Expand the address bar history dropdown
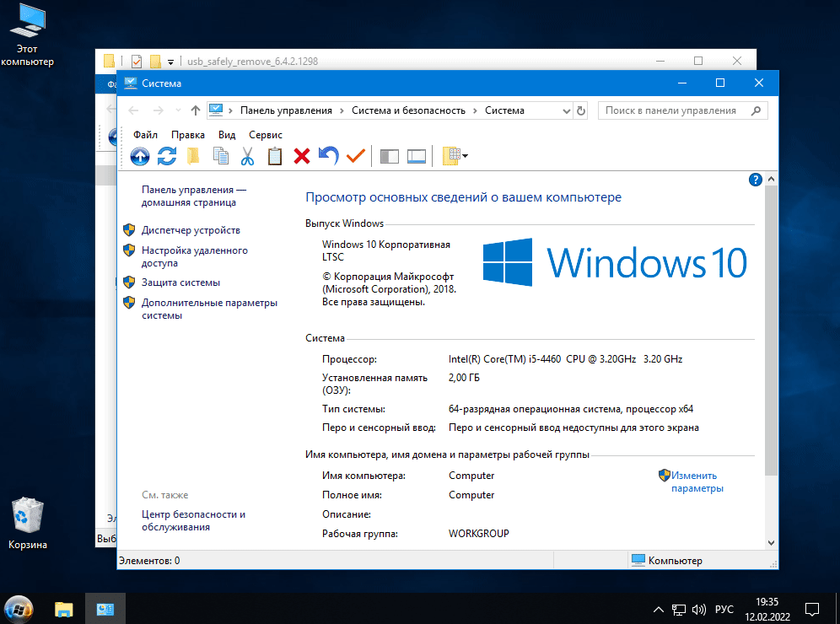This screenshot has height=624, width=840. pyautogui.click(x=566, y=110)
